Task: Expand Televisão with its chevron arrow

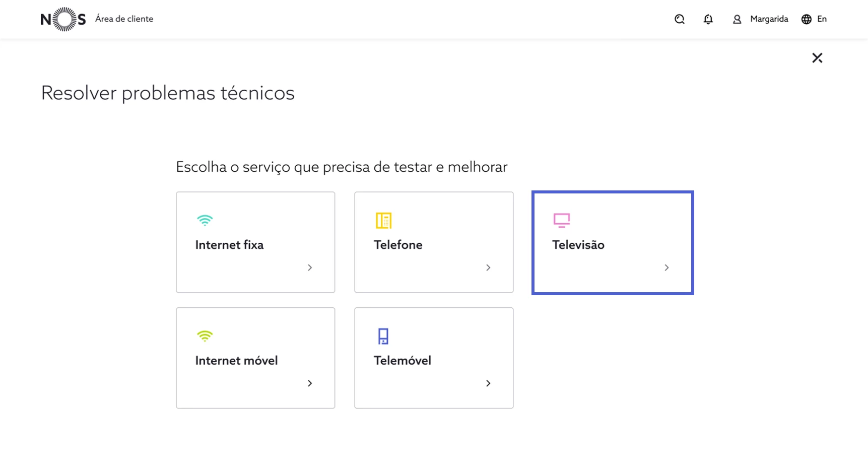Action: coord(666,267)
